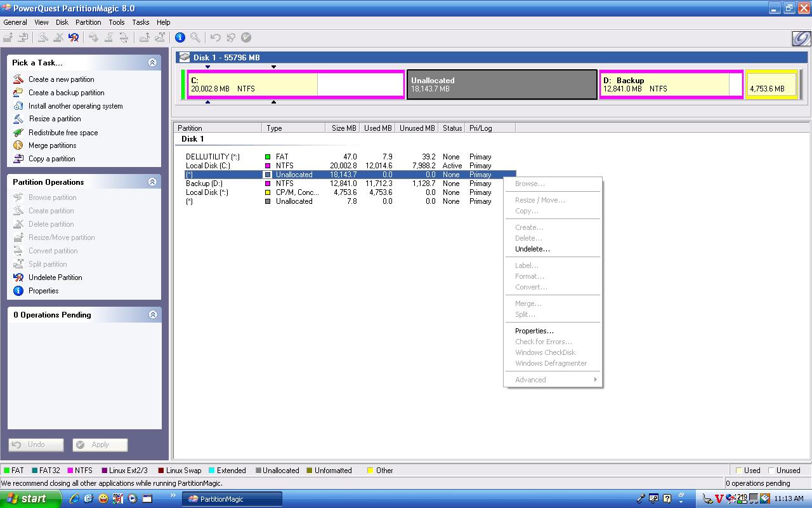Click the Create a new partition task icon
This screenshot has height=508, width=812.
pyautogui.click(x=18, y=79)
